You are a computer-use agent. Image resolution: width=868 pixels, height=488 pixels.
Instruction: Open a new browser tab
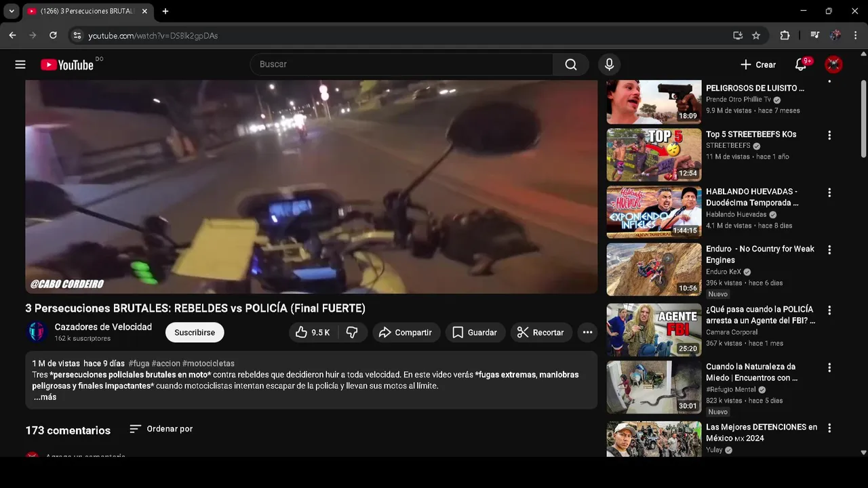coord(165,11)
